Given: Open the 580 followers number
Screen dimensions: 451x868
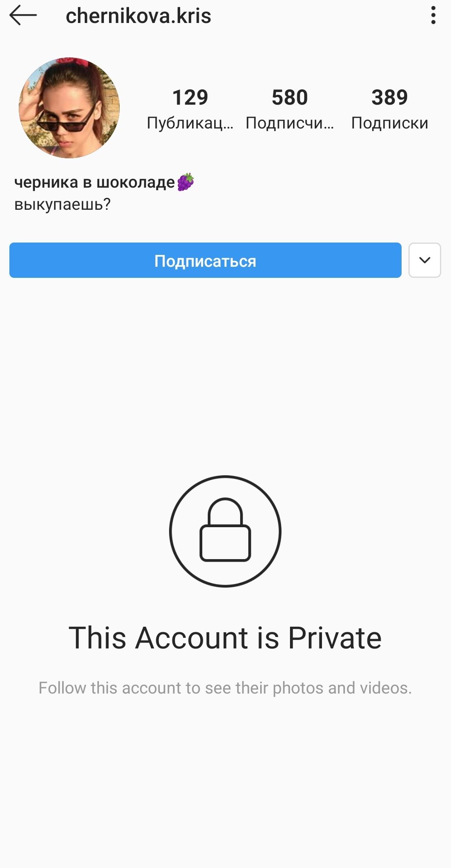Looking at the screenshot, I should (x=290, y=97).
